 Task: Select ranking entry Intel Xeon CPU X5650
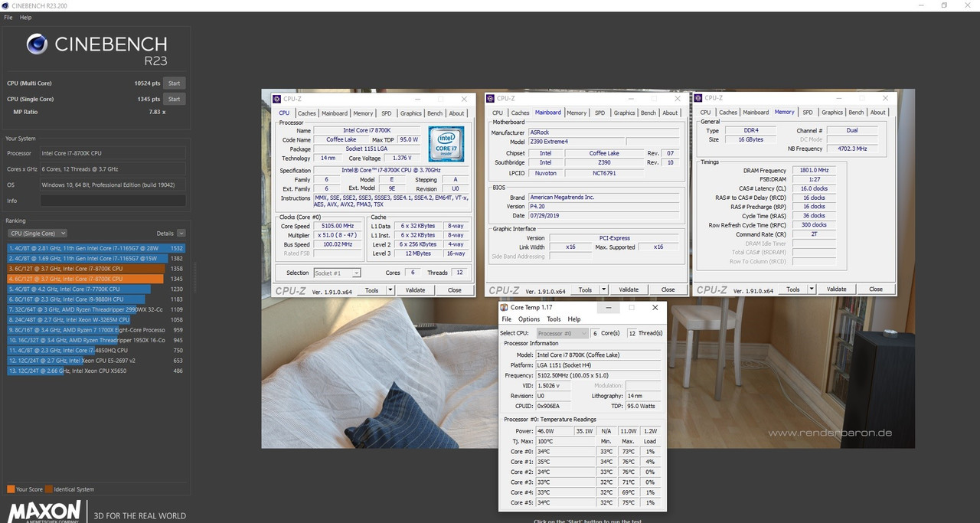click(x=96, y=371)
